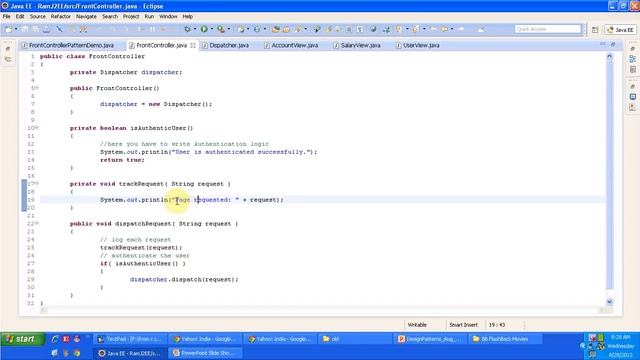The width and height of the screenshot is (640, 360).
Task: Open the Edit menu
Action: 20,17
